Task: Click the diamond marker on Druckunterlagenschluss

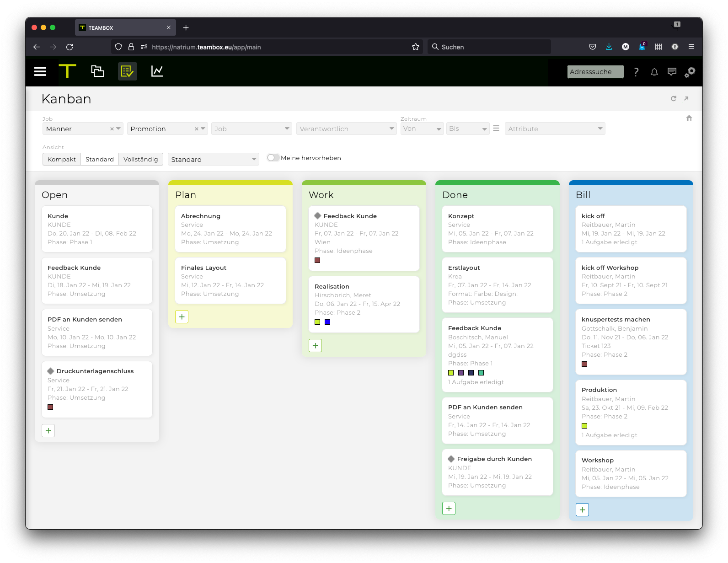Action: [51, 371]
